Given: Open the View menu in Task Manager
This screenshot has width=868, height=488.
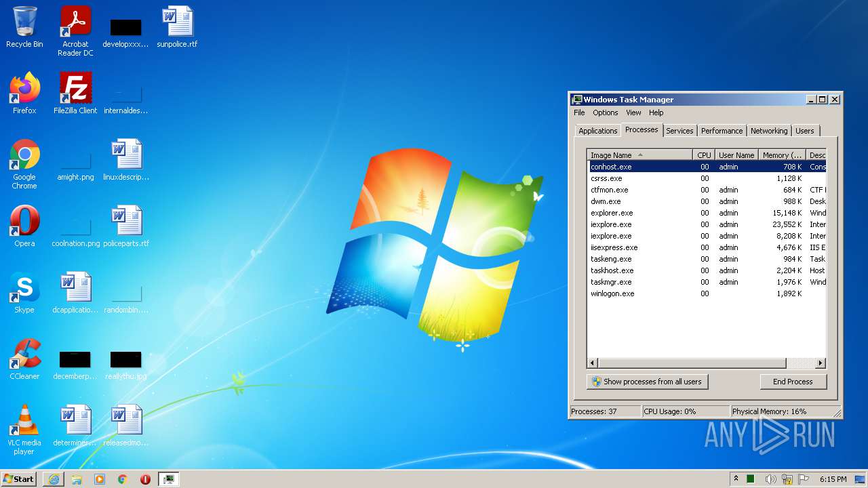Looking at the screenshot, I should (x=633, y=113).
